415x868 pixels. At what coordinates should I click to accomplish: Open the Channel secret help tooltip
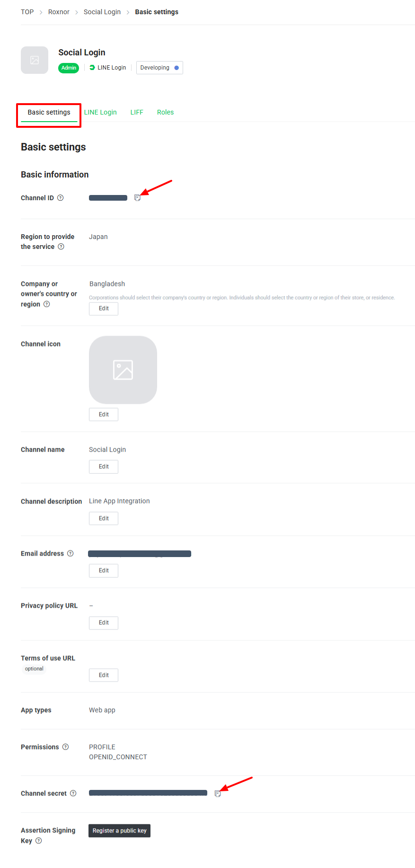[x=73, y=793]
